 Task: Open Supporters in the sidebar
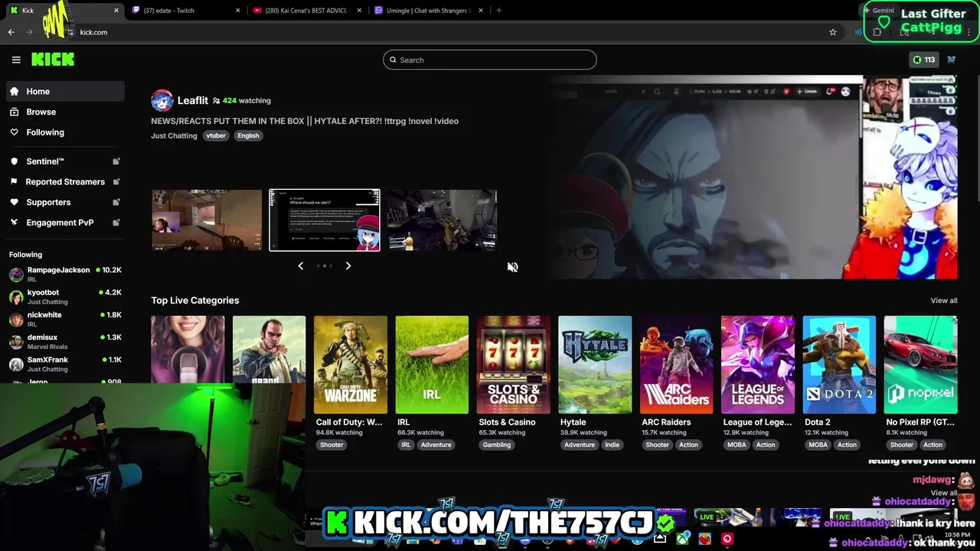tap(65, 202)
